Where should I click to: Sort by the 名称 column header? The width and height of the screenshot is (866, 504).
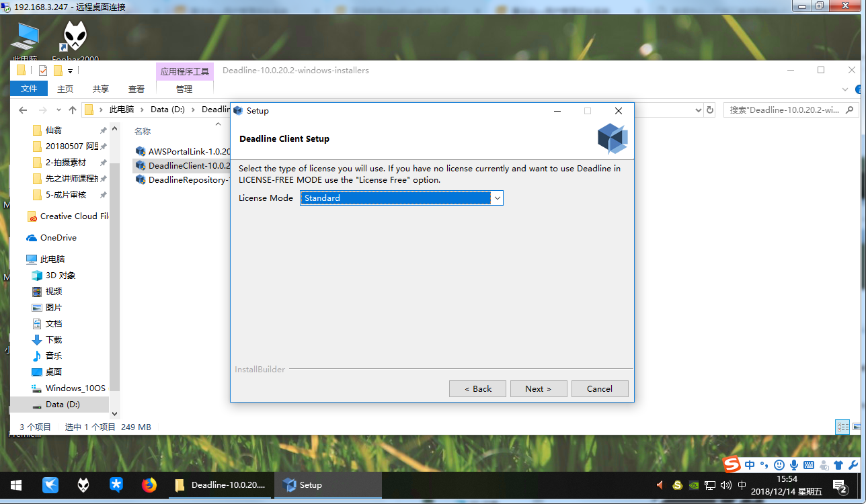(143, 131)
